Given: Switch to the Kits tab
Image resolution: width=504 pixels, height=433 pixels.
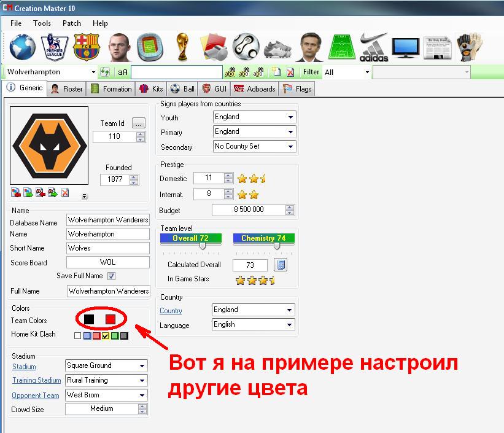Looking at the screenshot, I should coord(151,89).
